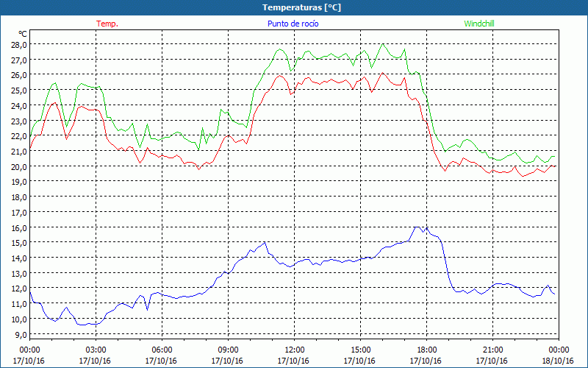588x368 pixels.
Task: Click the 25,0 y-axis value
Action: [19, 91]
